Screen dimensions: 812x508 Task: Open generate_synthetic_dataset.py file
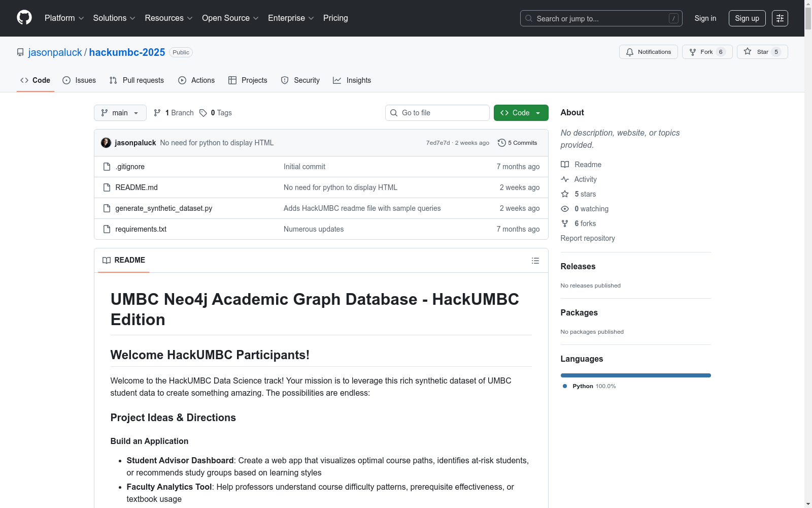164,208
